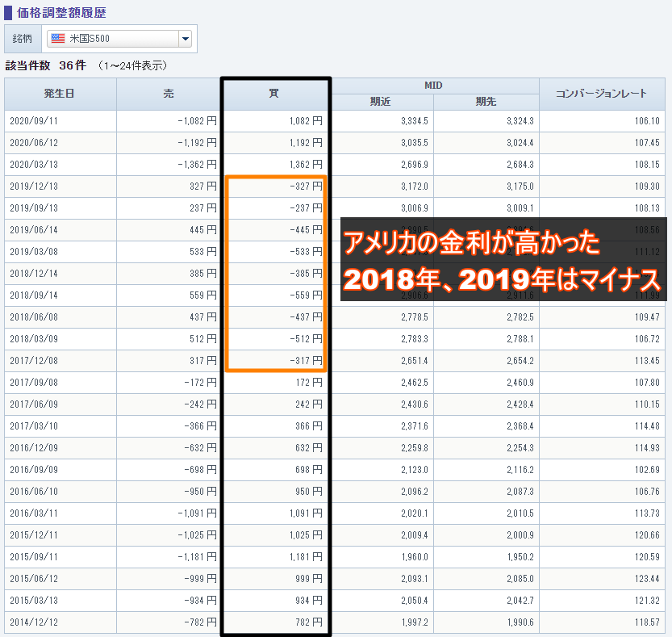Click the 期近 value 3,334.5
The width and height of the screenshot is (672, 637).
[x=415, y=121]
